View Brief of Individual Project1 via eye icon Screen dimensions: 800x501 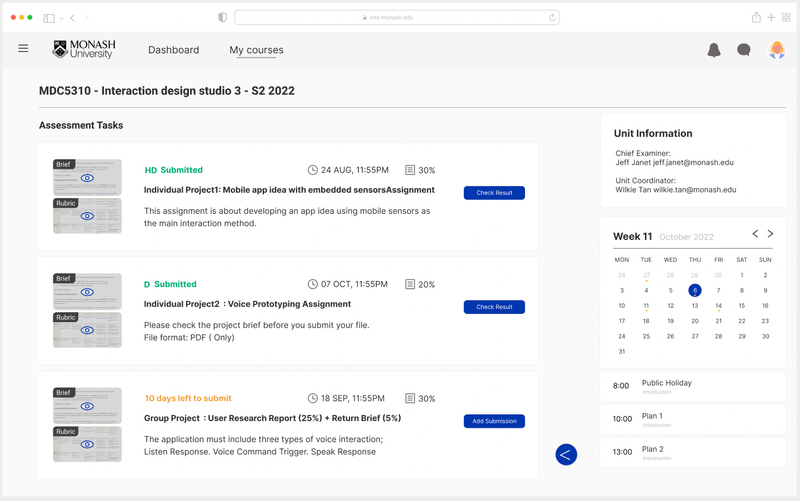[x=87, y=178]
